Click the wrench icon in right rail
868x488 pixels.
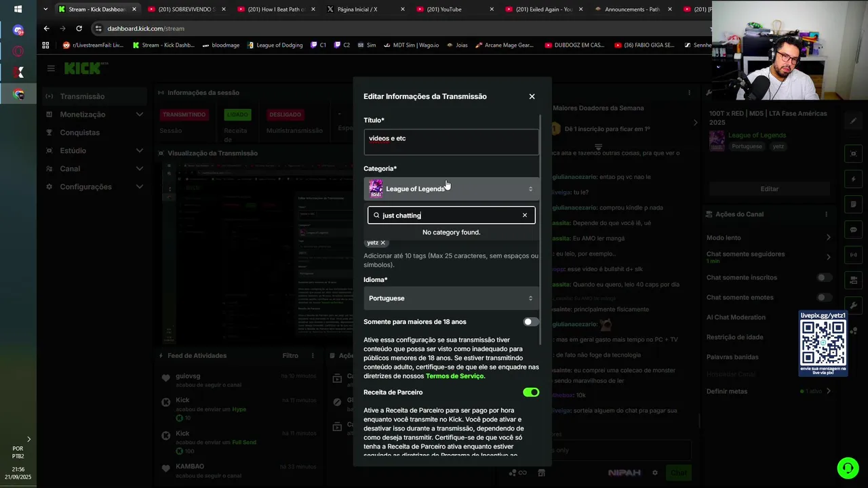(854, 305)
